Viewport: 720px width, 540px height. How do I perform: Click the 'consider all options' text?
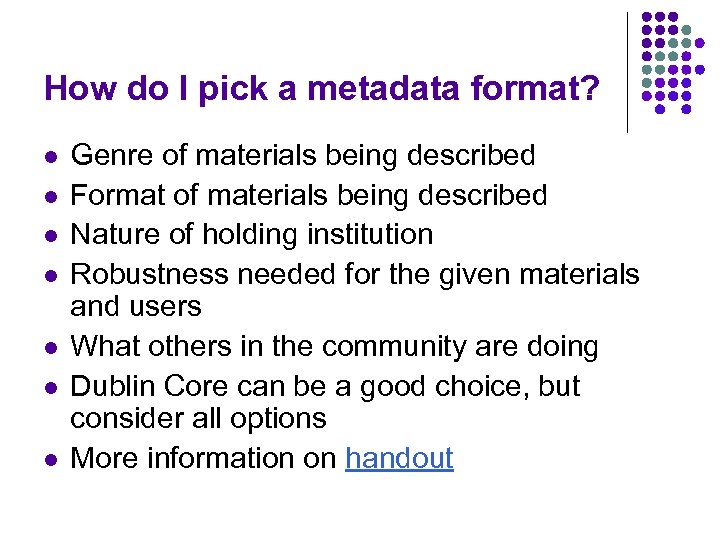199,419
